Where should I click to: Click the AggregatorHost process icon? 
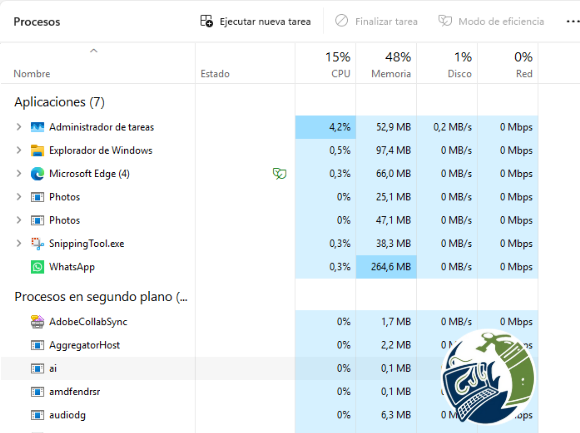click(37, 345)
